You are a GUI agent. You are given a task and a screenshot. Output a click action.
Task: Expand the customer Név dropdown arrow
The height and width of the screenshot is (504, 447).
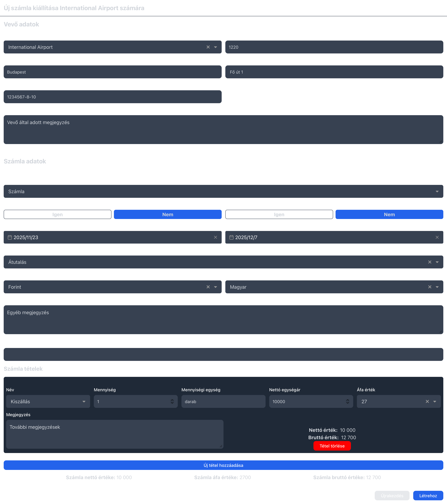coord(215,47)
